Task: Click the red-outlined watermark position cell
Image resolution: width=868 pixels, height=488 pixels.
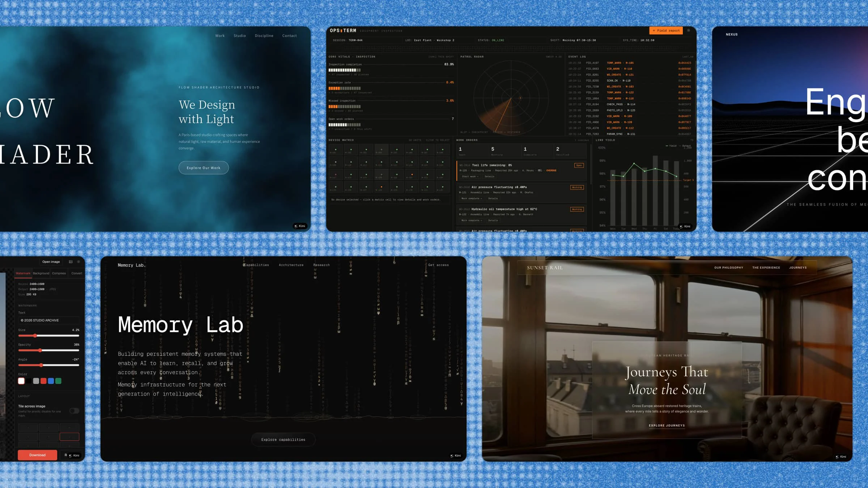Action: point(69,437)
